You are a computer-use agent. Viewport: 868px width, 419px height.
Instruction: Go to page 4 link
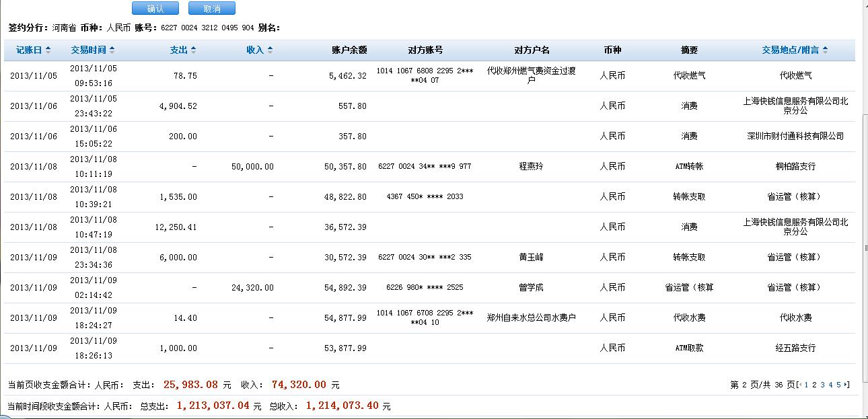pos(830,385)
